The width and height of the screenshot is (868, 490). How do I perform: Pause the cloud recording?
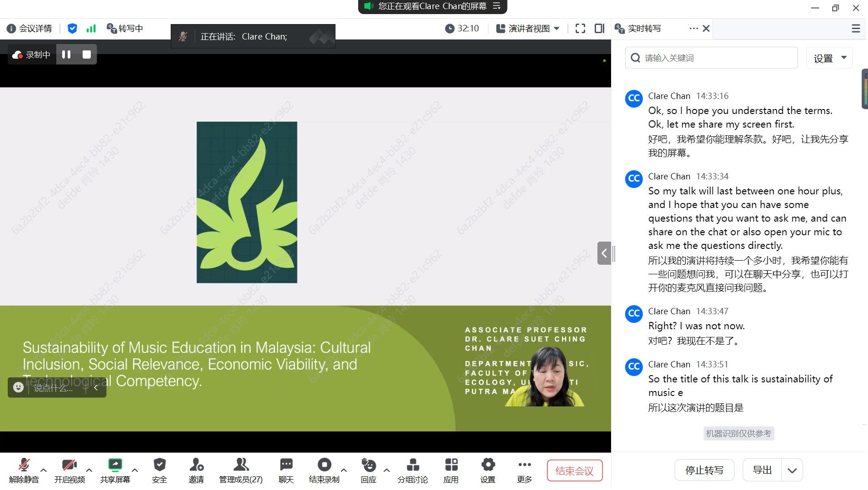pyautogui.click(x=66, y=54)
